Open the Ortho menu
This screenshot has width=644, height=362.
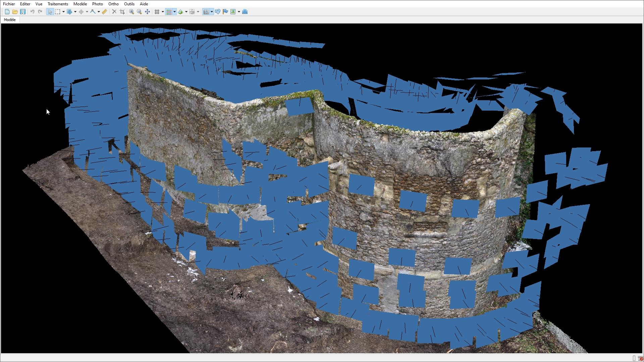pos(113,4)
